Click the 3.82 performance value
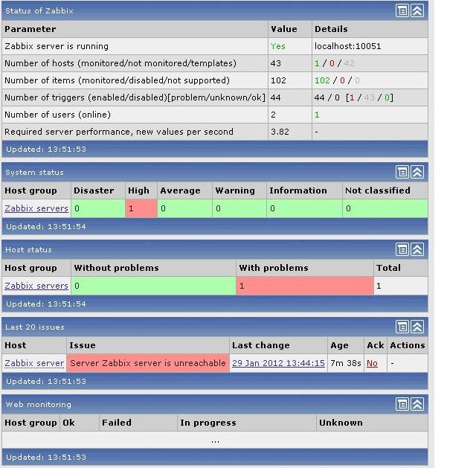 point(280,132)
